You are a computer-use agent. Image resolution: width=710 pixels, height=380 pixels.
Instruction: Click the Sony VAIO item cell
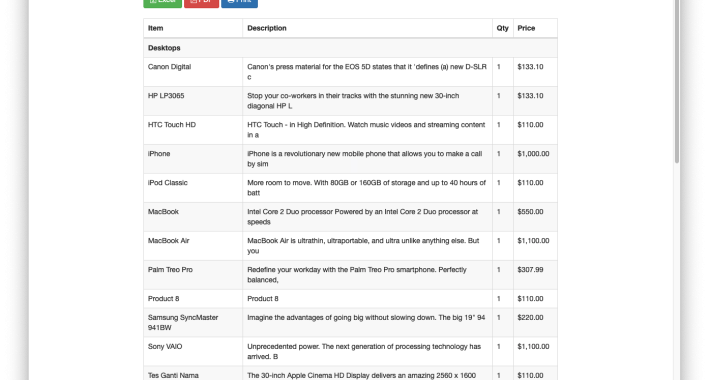[193, 352]
